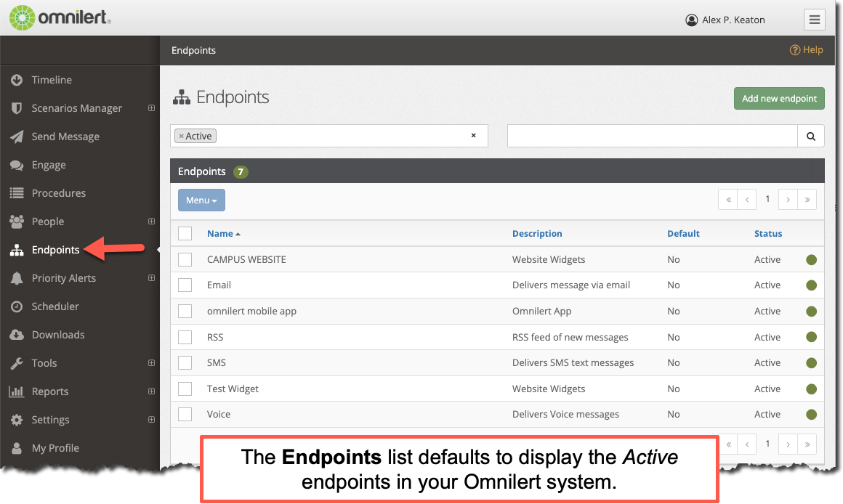Open Send Message from the sidebar

65,137
